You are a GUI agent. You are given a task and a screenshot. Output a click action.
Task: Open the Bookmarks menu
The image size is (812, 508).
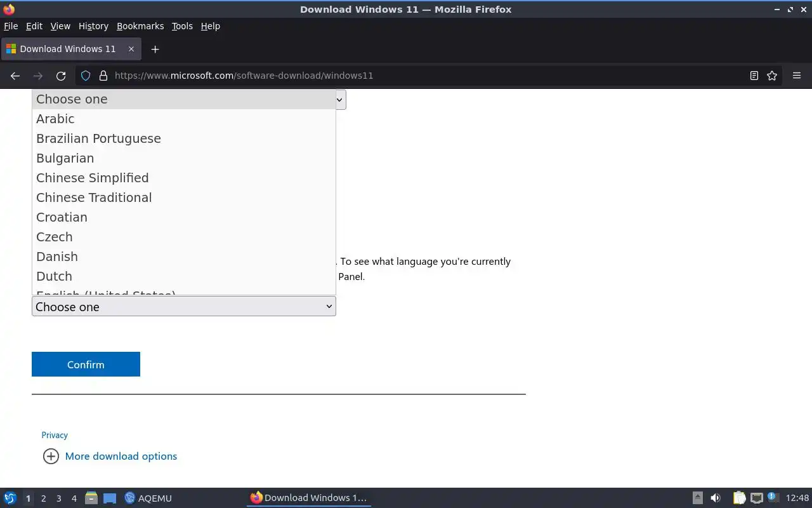point(140,26)
